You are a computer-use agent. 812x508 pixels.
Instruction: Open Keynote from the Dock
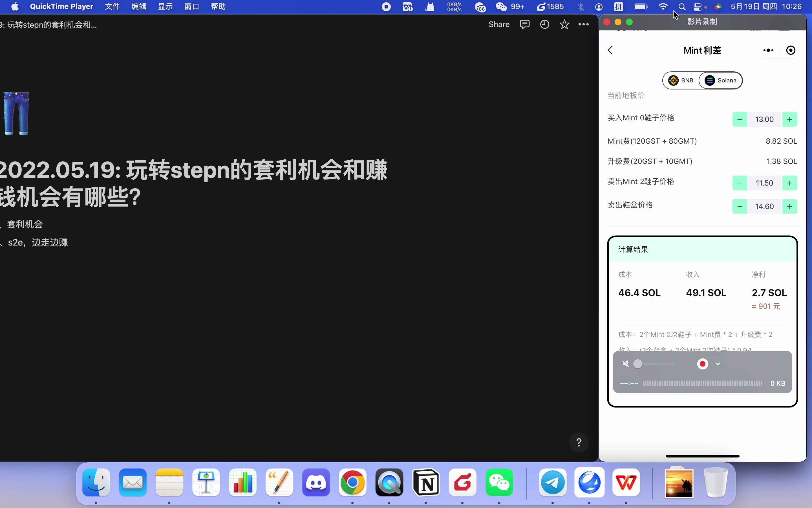tap(206, 483)
